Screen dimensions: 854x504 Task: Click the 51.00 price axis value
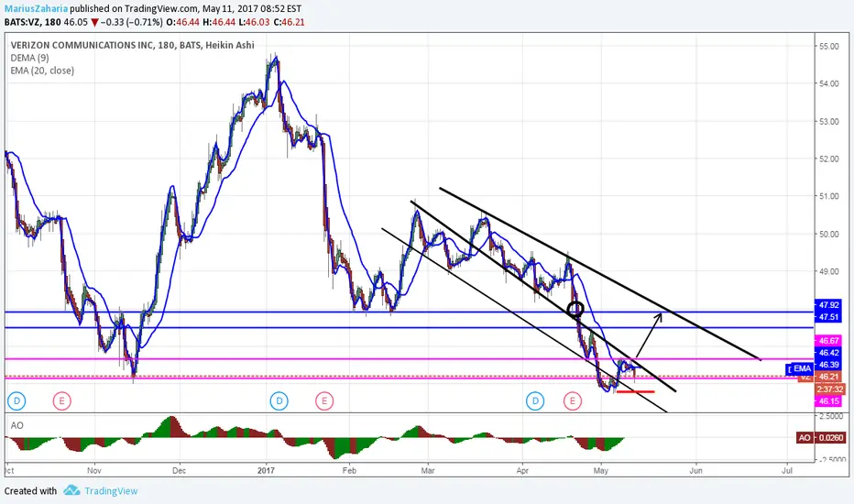pyautogui.click(x=829, y=196)
